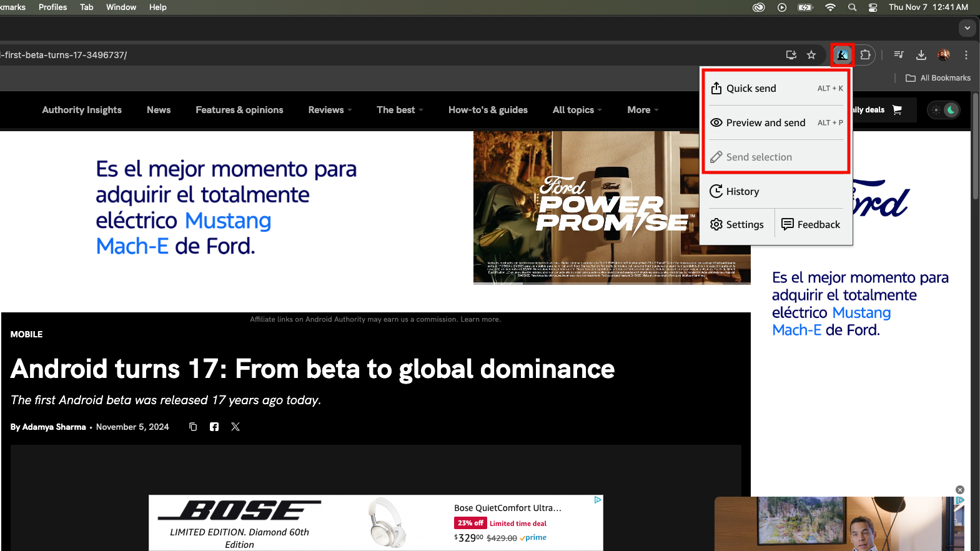Choose Preview and send option
This screenshot has width=980, height=551.
(776, 122)
